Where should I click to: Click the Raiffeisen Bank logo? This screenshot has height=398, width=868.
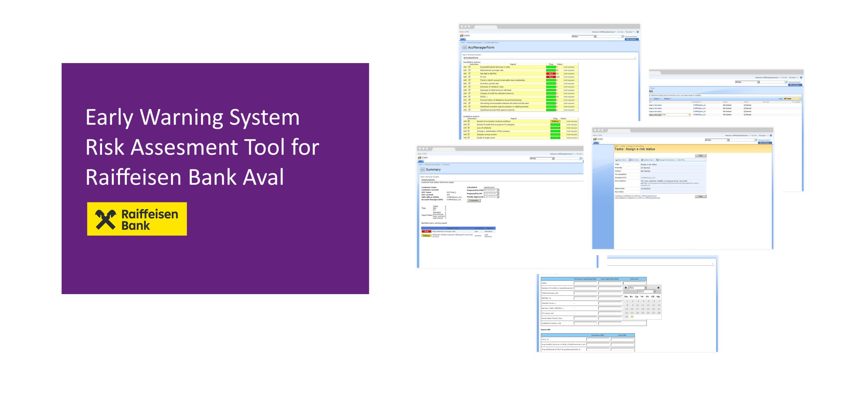[137, 219]
